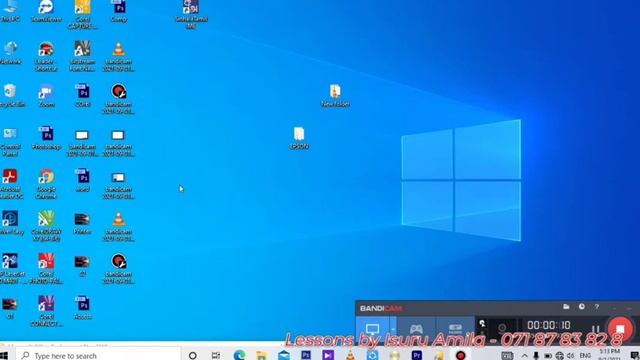The image size is (640, 360).
Task: Select Bandicam's screen recording mode button
Action: [372, 329]
